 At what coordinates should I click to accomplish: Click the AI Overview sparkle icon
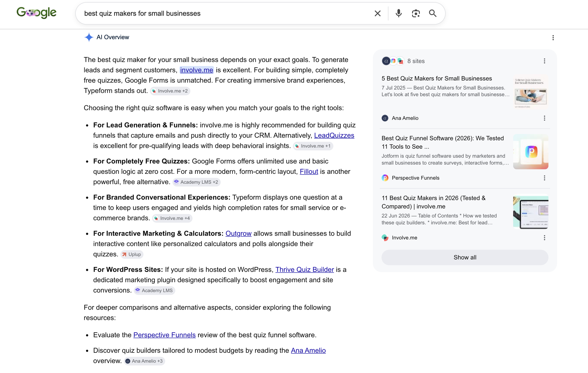coord(89,37)
